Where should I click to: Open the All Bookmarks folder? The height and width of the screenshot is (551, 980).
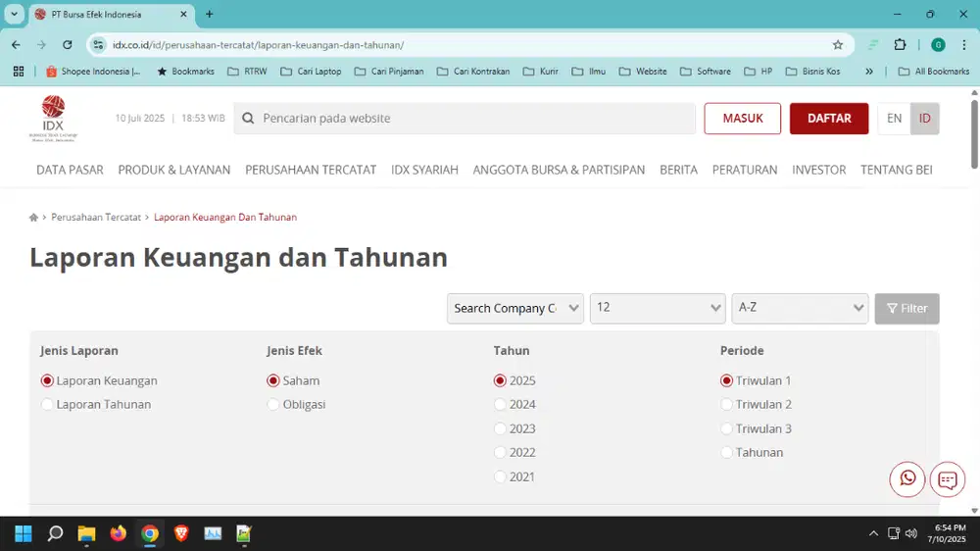click(934, 72)
